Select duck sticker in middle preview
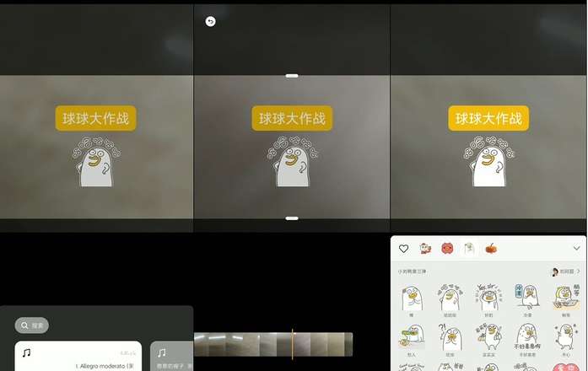This screenshot has height=371, width=588. (x=293, y=162)
